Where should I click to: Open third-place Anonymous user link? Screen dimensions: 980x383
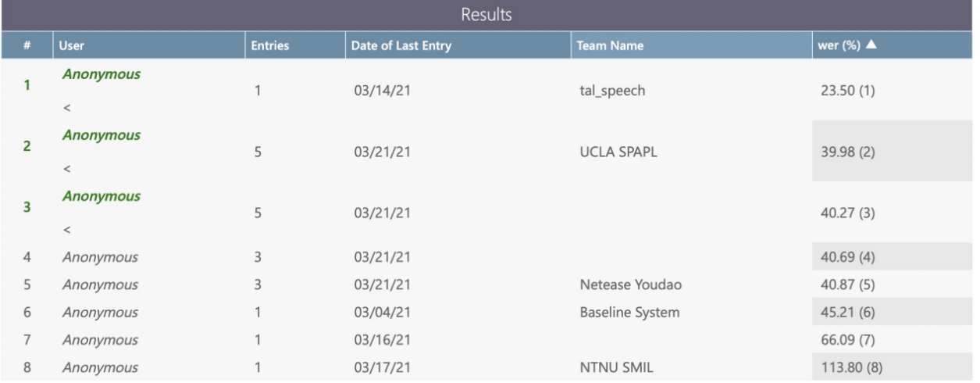point(102,196)
